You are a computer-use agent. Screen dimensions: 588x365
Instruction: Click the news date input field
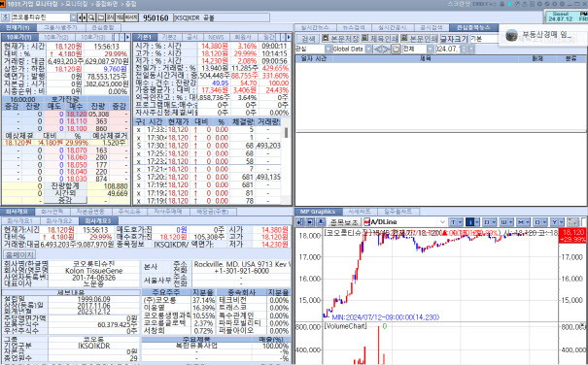(x=448, y=50)
